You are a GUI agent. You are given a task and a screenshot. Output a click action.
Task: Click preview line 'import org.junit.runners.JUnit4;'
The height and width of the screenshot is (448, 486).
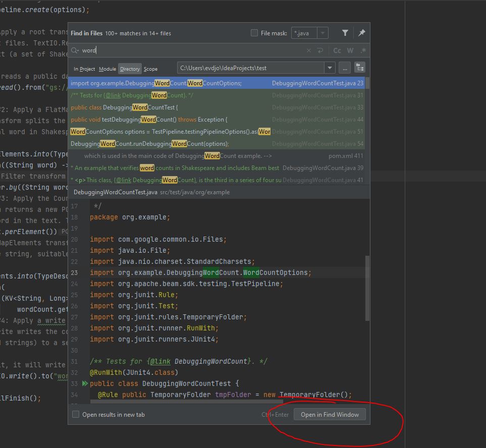click(154, 339)
